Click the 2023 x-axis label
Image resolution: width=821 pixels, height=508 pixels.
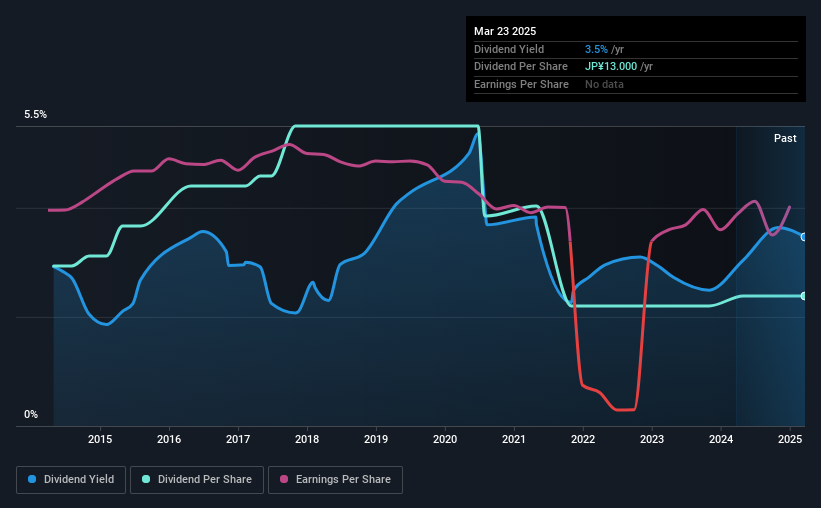click(x=652, y=439)
